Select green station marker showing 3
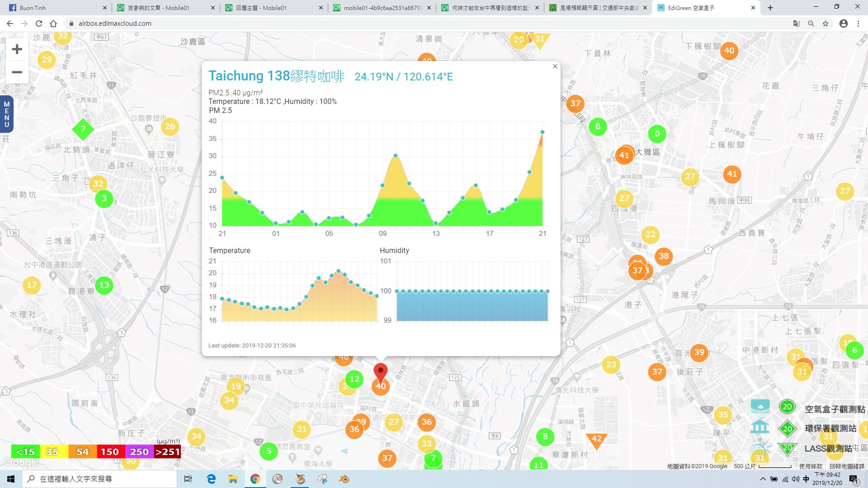The width and height of the screenshot is (868, 488). (x=104, y=198)
